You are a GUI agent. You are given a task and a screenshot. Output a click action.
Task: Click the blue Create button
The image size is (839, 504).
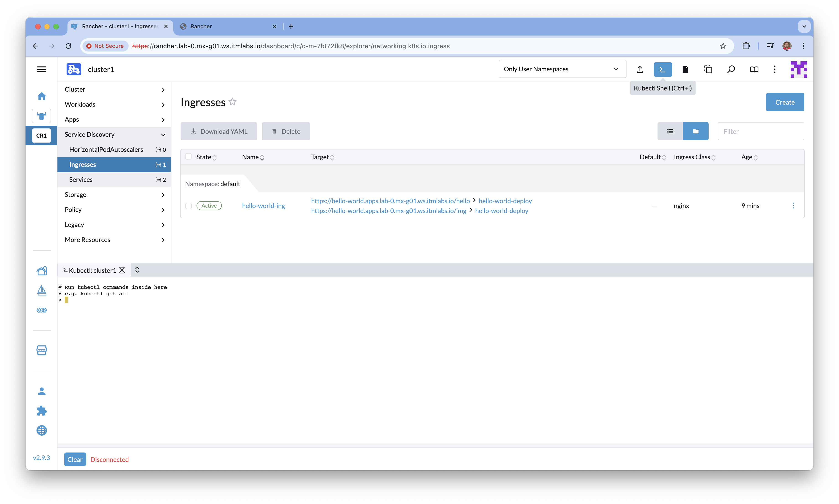click(785, 102)
